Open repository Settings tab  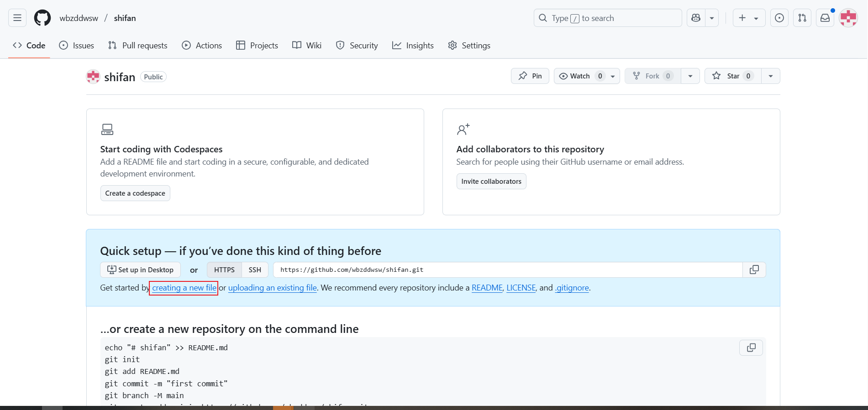point(469,45)
